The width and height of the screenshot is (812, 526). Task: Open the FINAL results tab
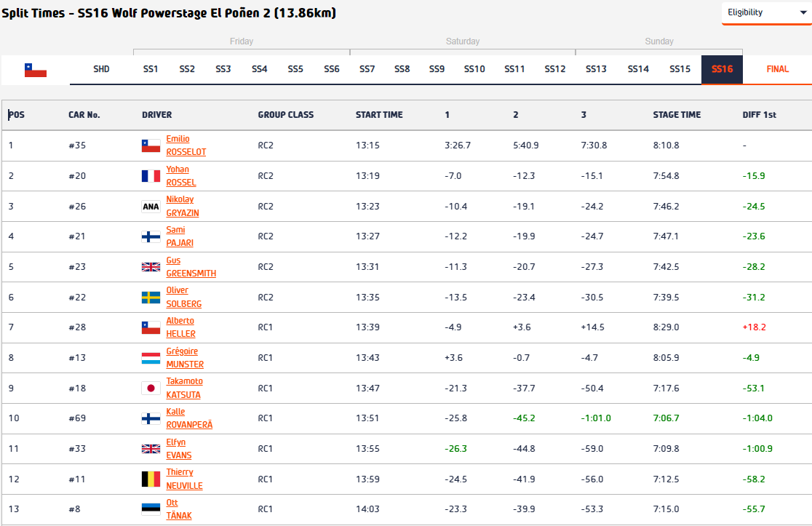pos(777,69)
